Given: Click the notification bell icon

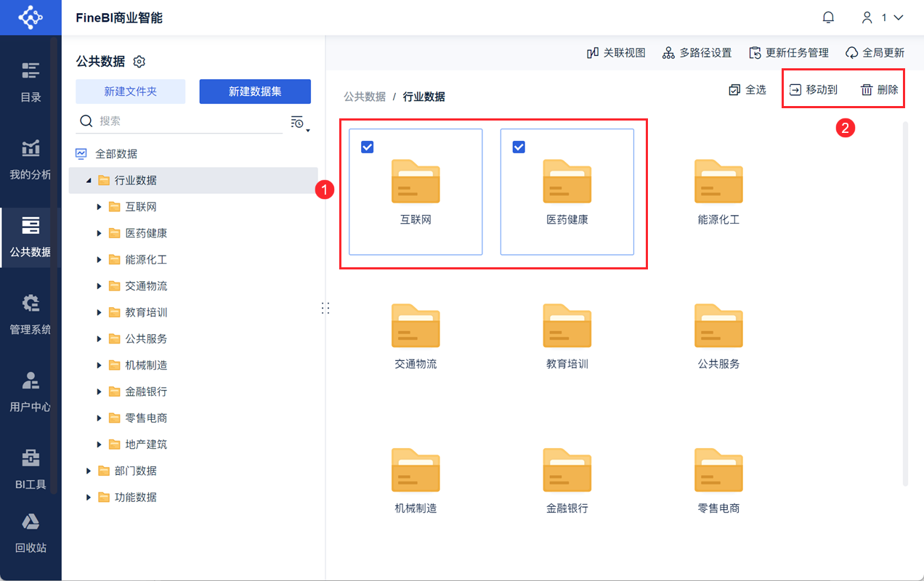Looking at the screenshot, I should point(828,17).
